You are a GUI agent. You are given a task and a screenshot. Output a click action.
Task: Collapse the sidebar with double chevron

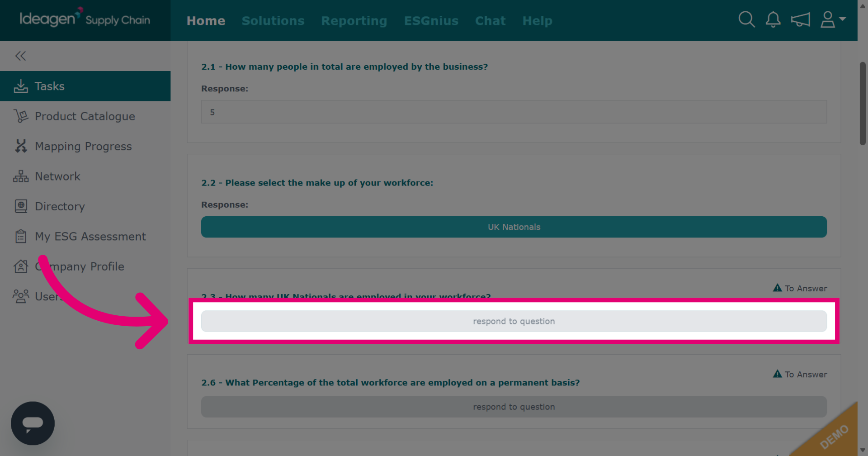click(x=20, y=56)
